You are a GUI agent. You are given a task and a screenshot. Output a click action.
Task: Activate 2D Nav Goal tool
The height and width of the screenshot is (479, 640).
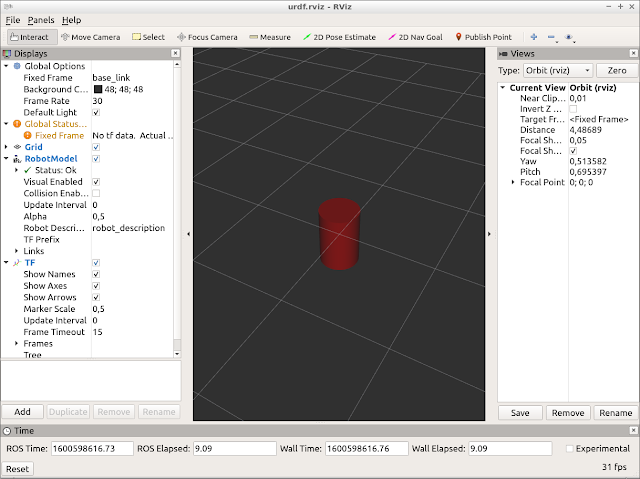415,37
